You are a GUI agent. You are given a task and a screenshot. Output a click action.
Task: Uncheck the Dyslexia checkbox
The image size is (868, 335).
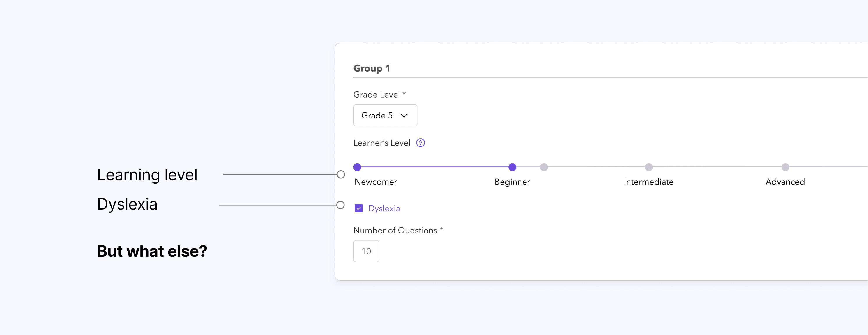tap(358, 208)
